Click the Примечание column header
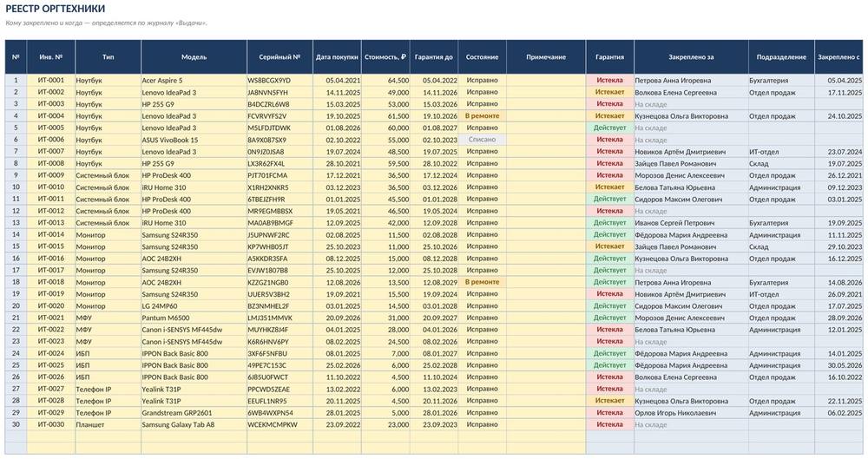 pyautogui.click(x=546, y=57)
